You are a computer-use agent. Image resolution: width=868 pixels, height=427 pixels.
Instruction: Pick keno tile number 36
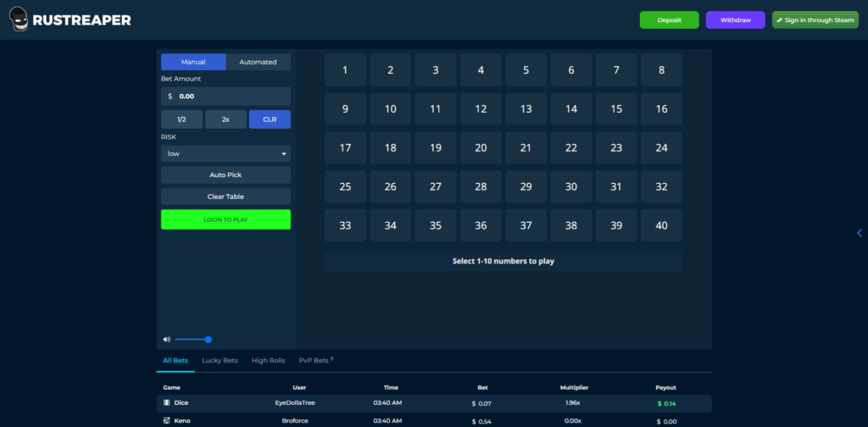[x=481, y=225]
